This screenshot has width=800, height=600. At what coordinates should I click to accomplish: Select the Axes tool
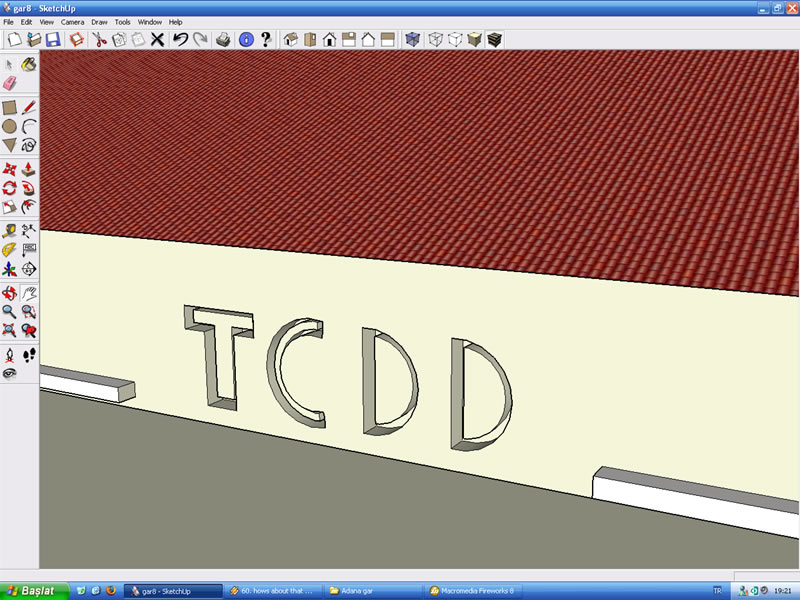(9, 269)
